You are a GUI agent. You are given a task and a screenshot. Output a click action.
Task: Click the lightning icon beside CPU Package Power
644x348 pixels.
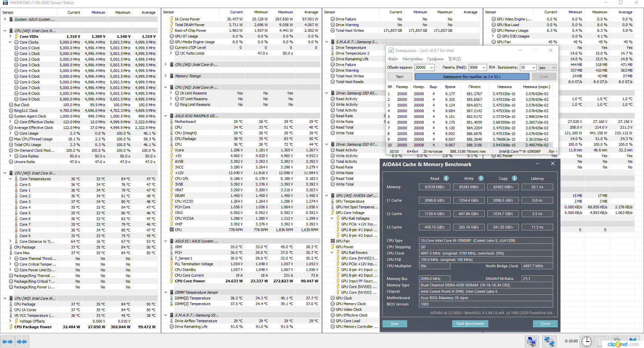(x=11, y=327)
